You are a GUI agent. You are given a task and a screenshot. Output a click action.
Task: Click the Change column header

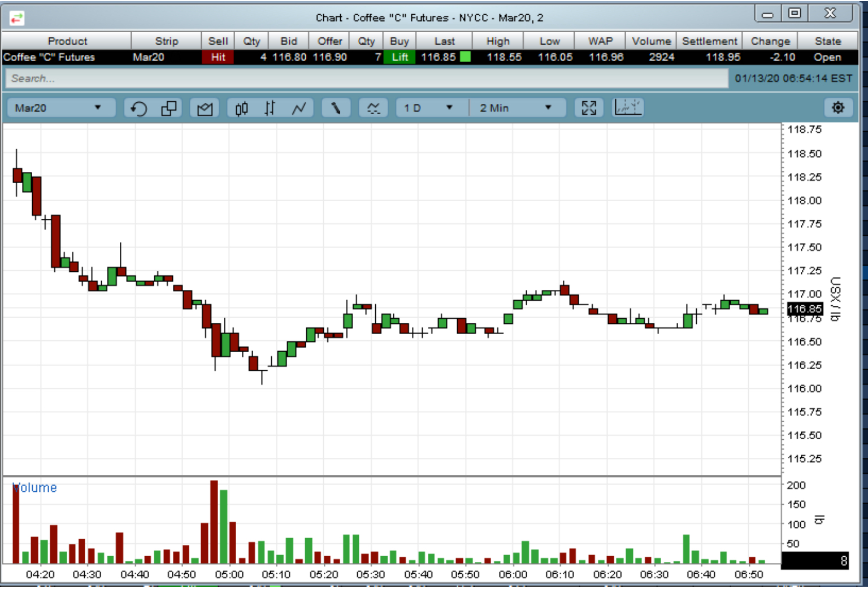770,41
